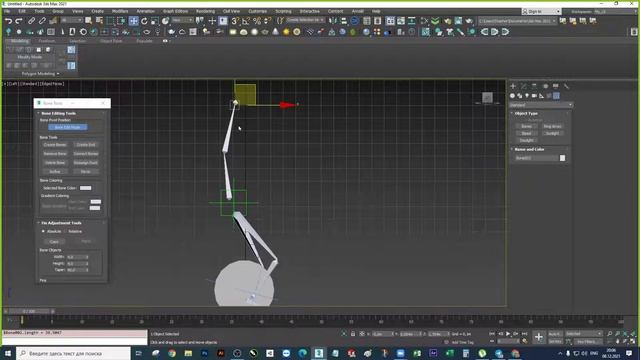Click the Play Animation button
The image size is (640, 360).
pyautogui.click(x=508, y=334)
